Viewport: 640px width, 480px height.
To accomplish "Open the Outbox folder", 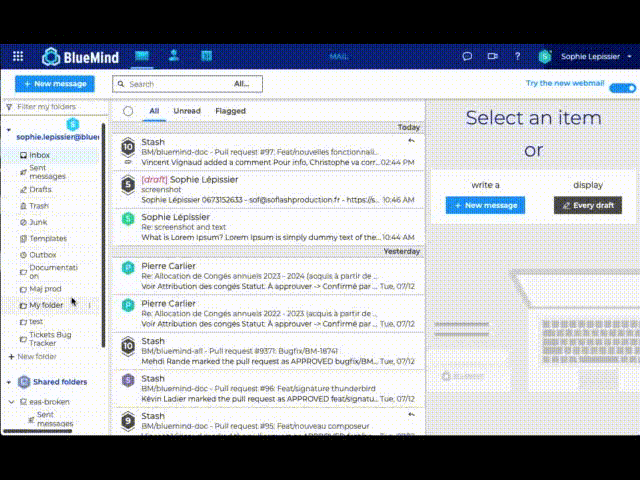I will pos(42,255).
